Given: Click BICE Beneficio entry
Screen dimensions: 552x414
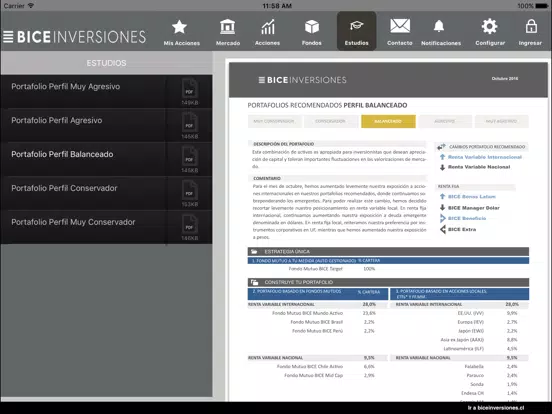Looking at the screenshot, I should coord(463,218).
